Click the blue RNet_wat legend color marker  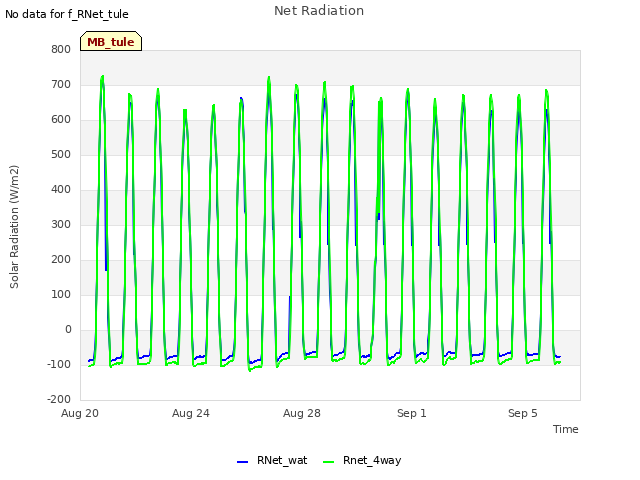tap(242, 462)
